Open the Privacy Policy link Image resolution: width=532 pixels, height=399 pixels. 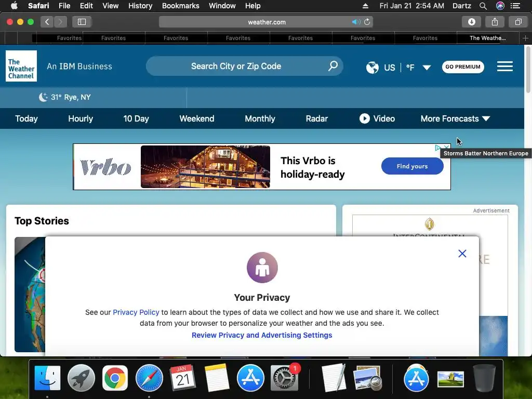tap(136, 312)
